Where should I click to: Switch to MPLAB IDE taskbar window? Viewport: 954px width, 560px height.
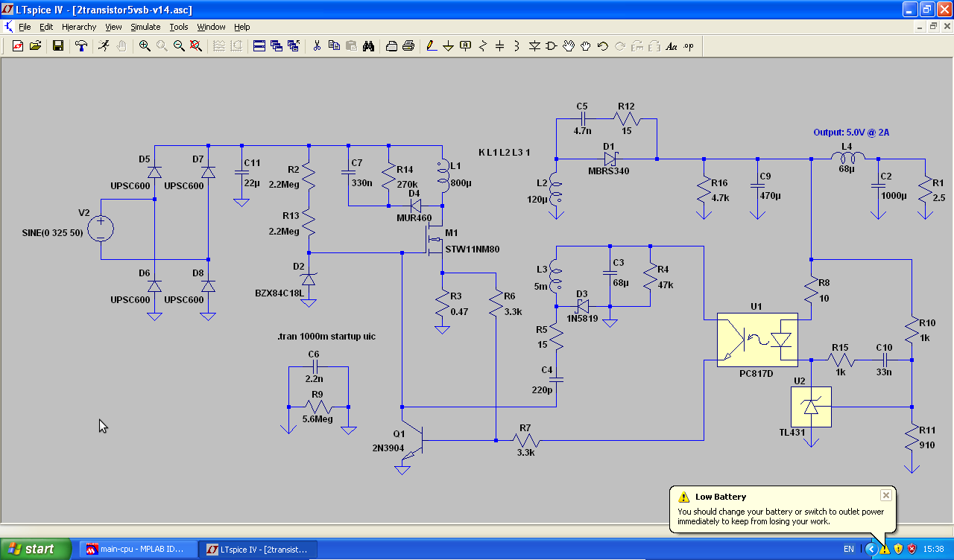[x=138, y=549]
